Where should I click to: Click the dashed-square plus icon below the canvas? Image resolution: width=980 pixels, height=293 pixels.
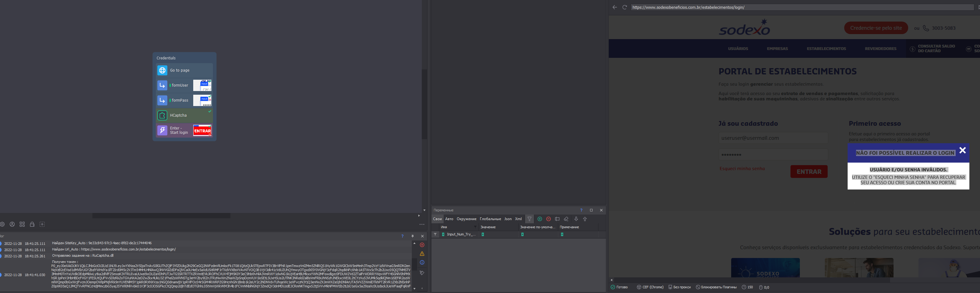tap(42, 225)
